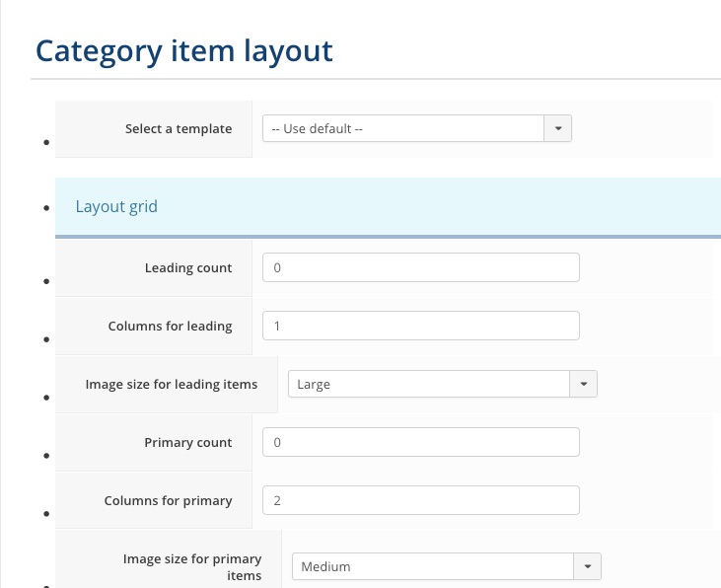Viewport: 721px width, 588px height.
Task: Focus the Leading count input field
Action: (421, 267)
